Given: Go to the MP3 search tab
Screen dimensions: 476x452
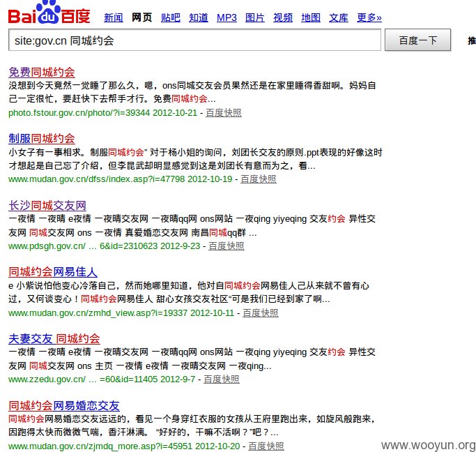Looking at the screenshot, I should 227,17.
